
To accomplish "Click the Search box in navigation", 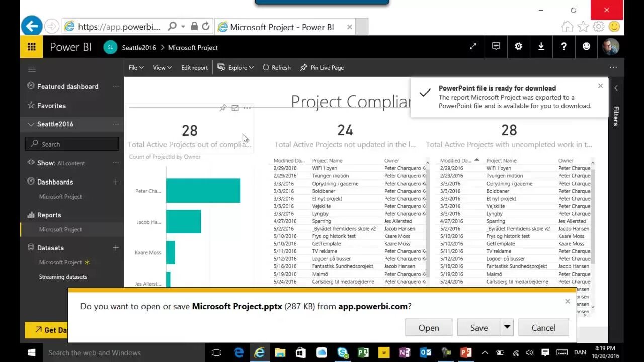I will coord(72,144).
